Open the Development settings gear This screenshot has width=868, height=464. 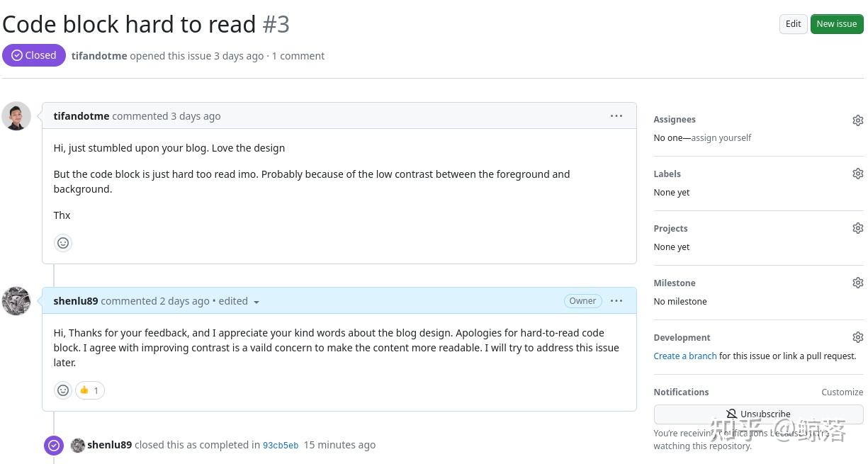pos(858,336)
